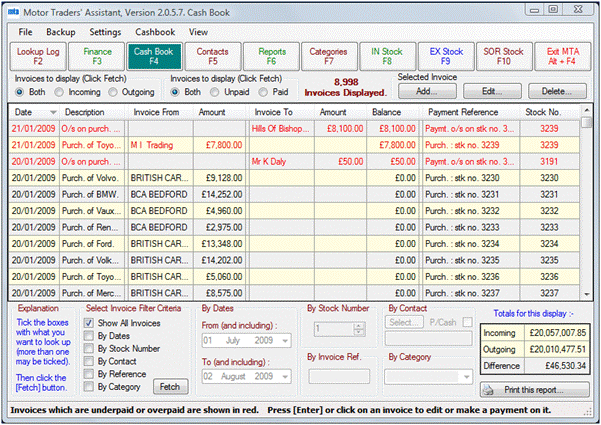Open the From date picker dropdown

pos(286,340)
